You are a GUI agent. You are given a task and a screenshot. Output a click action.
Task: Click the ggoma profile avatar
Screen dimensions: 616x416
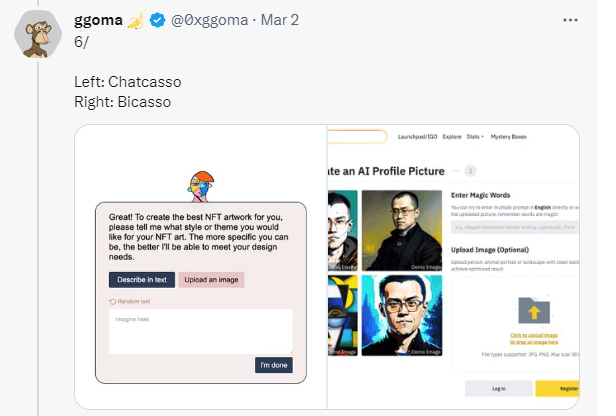point(38,37)
